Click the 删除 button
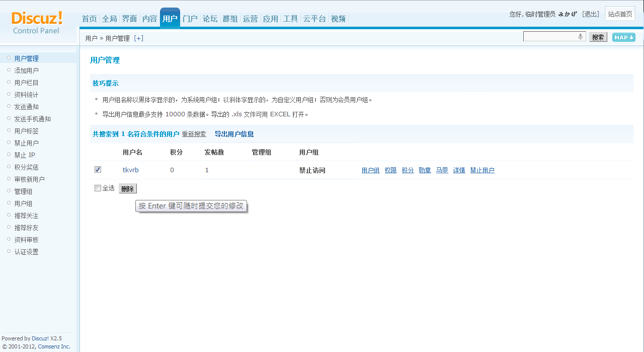Image resolution: width=644 pixels, height=352 pixels. (128, 189)
